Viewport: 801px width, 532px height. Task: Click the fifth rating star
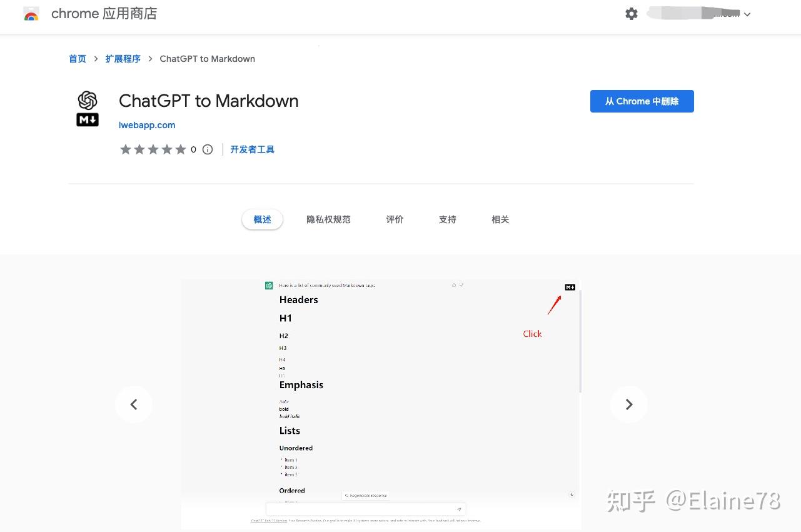(181, 149)
